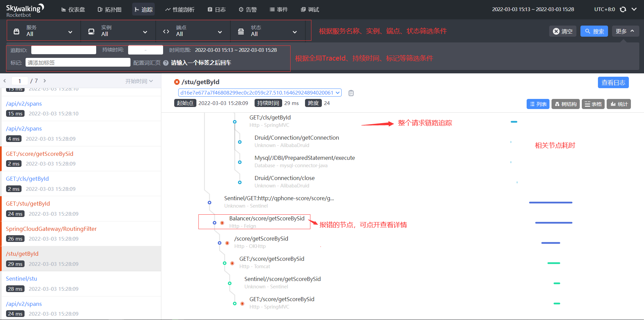Click the 搜索 search button

[x=594, y=31]
